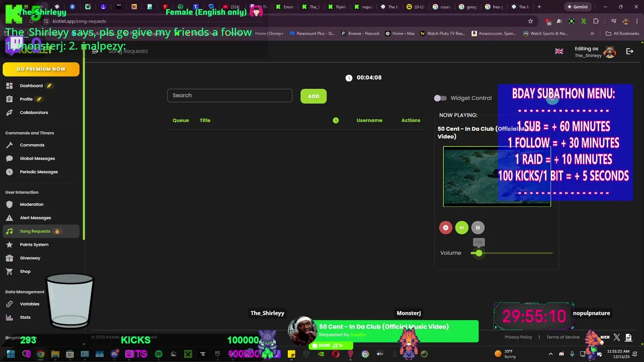Open the Watch Pluto TV bookmark
This screenshot has width=644, height=362.
443,34
